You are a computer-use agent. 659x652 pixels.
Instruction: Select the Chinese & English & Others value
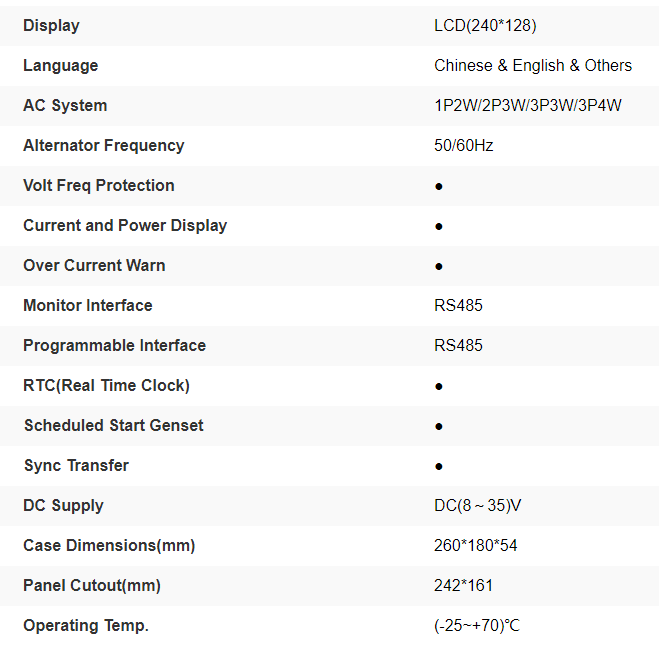pos(532,65)
